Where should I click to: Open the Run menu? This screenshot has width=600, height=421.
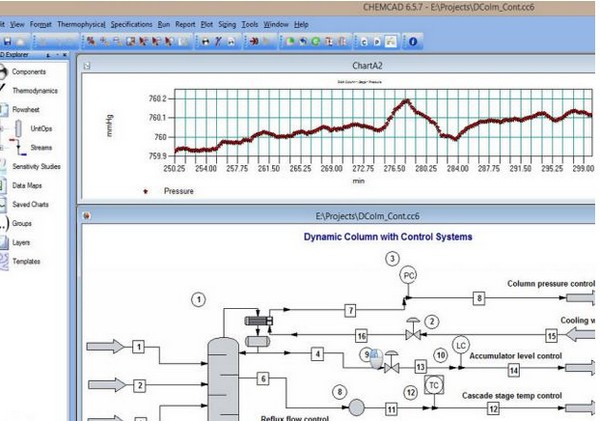point(164,24)
